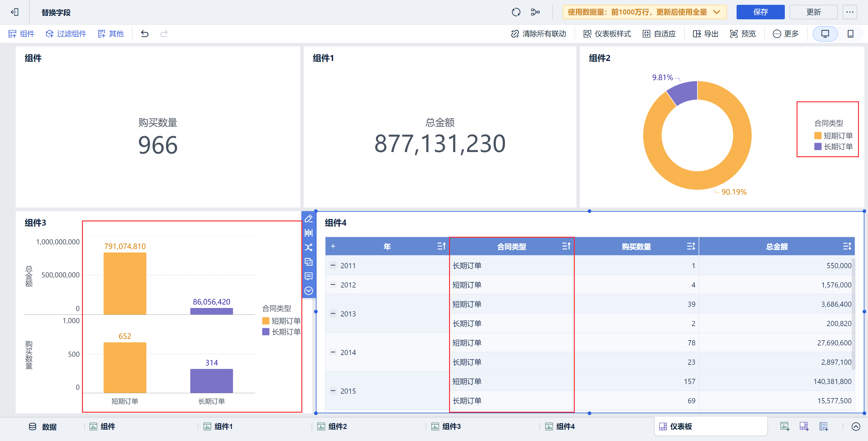Click the 保存 button

click(760, 12)
